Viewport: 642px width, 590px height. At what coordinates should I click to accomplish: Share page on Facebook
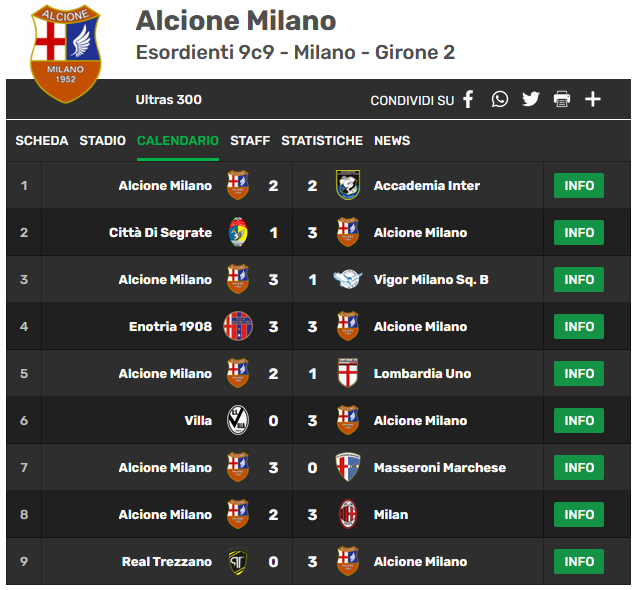(x=468, y=99)
